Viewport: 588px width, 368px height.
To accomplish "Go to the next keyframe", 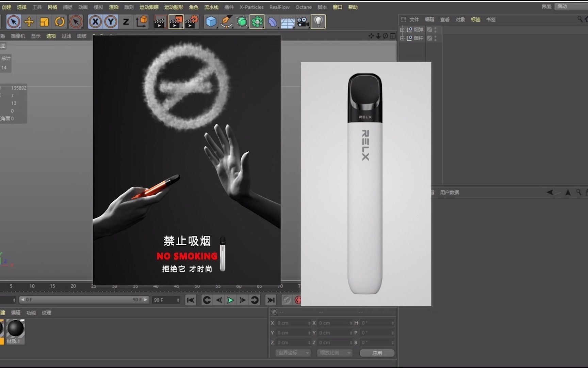I will click(255, 300).
